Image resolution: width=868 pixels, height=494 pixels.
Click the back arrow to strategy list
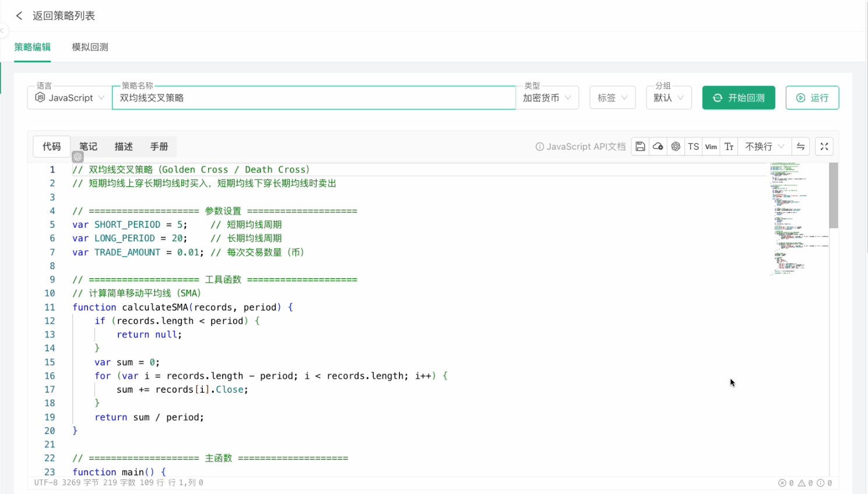tap(19, 16)
